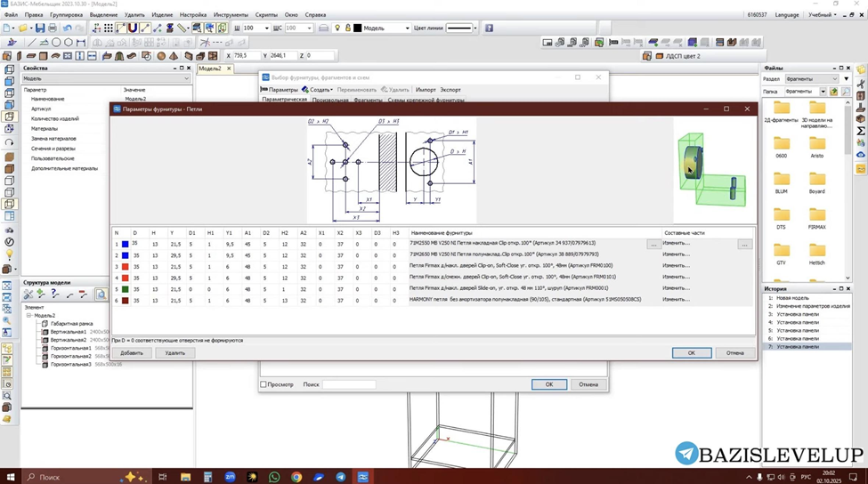868x484 pixels.
Task: Click the light bulb icon in the toolbar
Action: 337,28
